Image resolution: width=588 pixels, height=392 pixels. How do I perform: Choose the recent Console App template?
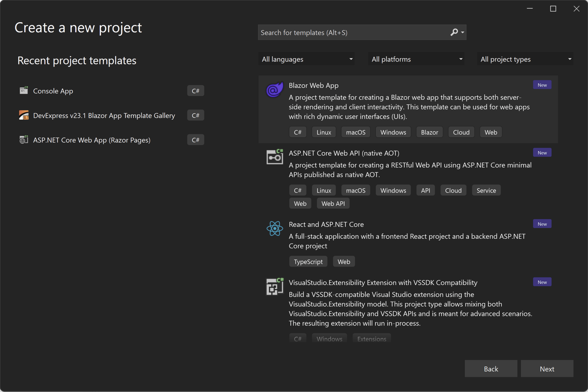53,91
